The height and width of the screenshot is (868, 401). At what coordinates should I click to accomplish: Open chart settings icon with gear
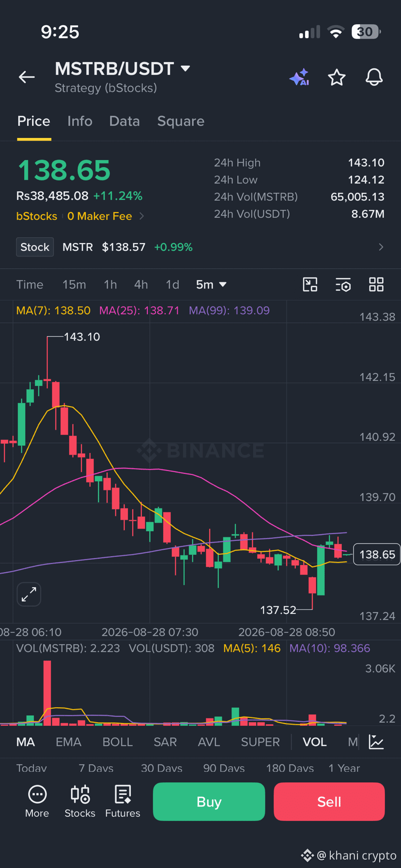[x=343, y=285]
